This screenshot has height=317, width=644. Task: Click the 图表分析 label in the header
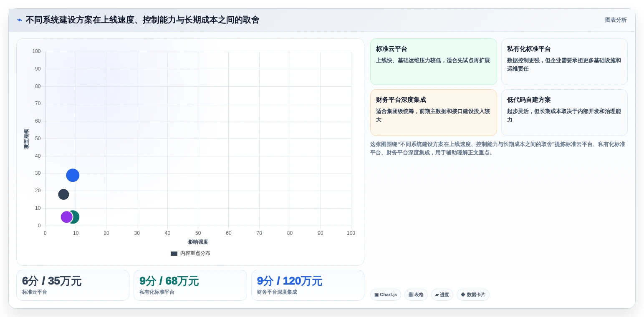coord(616,20)
